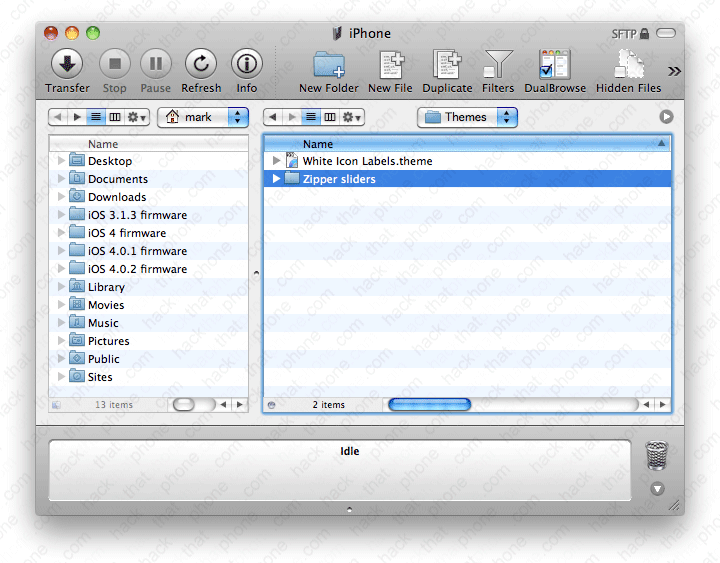Click the Transfer toolbar icon
The width and height of the screenshot is (720, 563).
(67, 65)
